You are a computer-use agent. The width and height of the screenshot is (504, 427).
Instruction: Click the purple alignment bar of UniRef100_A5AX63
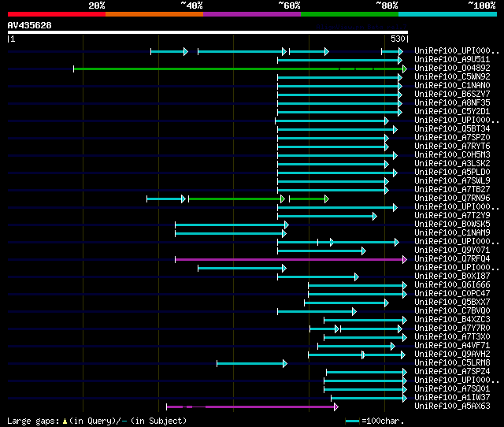pos(252,407)
